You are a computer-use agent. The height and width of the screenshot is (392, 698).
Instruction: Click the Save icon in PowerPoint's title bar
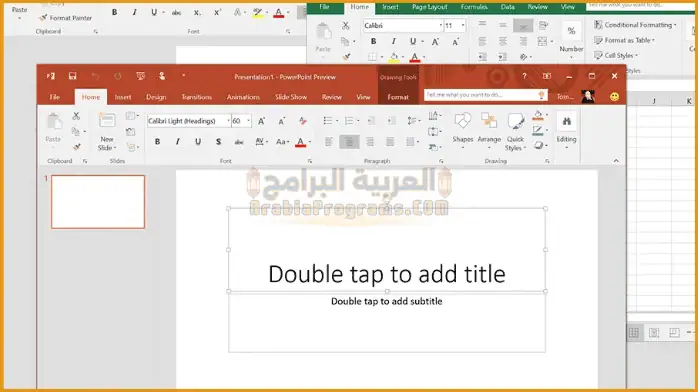click(x=72, y=76)
